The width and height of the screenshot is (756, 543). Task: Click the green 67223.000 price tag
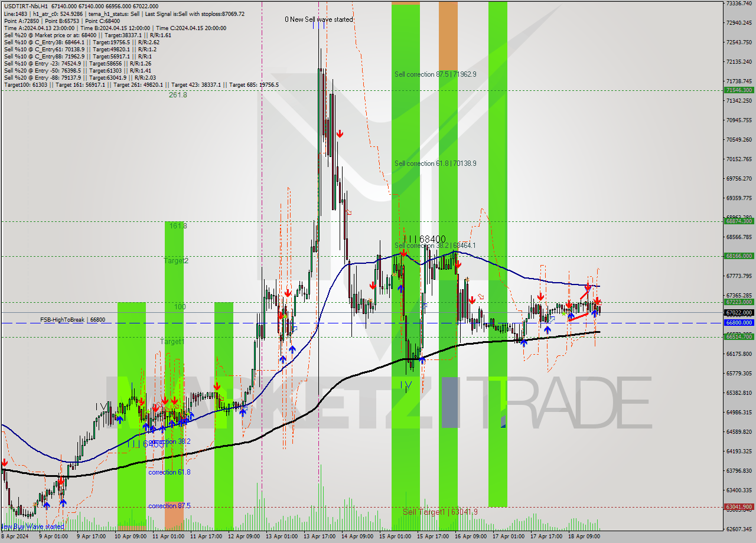pyautogui.click(x=738, y=302)
